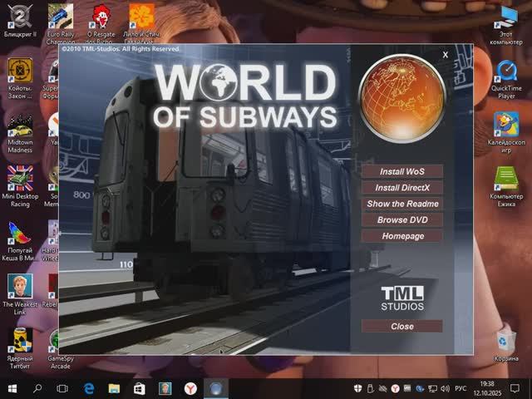
Task: Open Mini Desktop Racing icon
Action: tap(20, 186)
